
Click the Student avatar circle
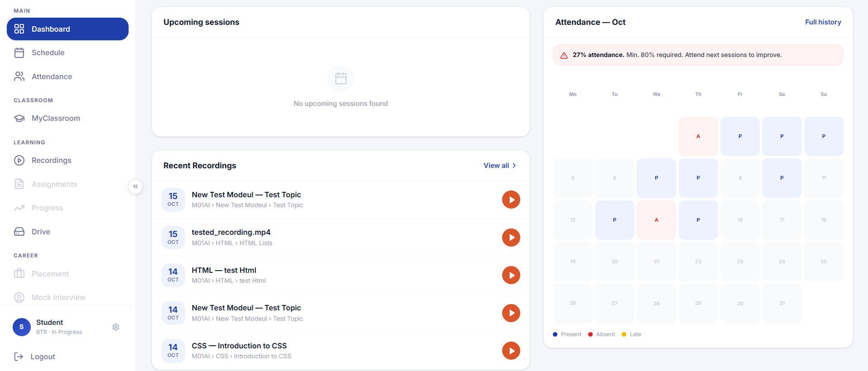point(21,327)
